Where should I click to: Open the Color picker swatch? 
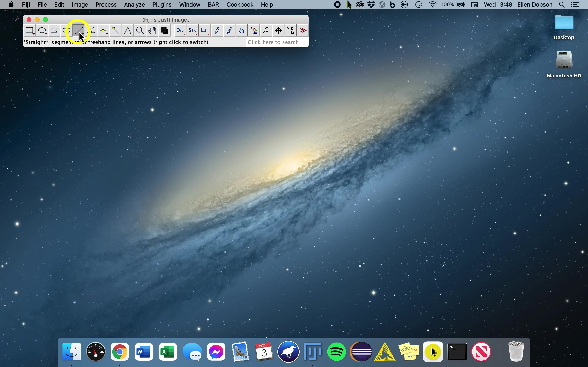pyautogui.click(x=165, y=31)
